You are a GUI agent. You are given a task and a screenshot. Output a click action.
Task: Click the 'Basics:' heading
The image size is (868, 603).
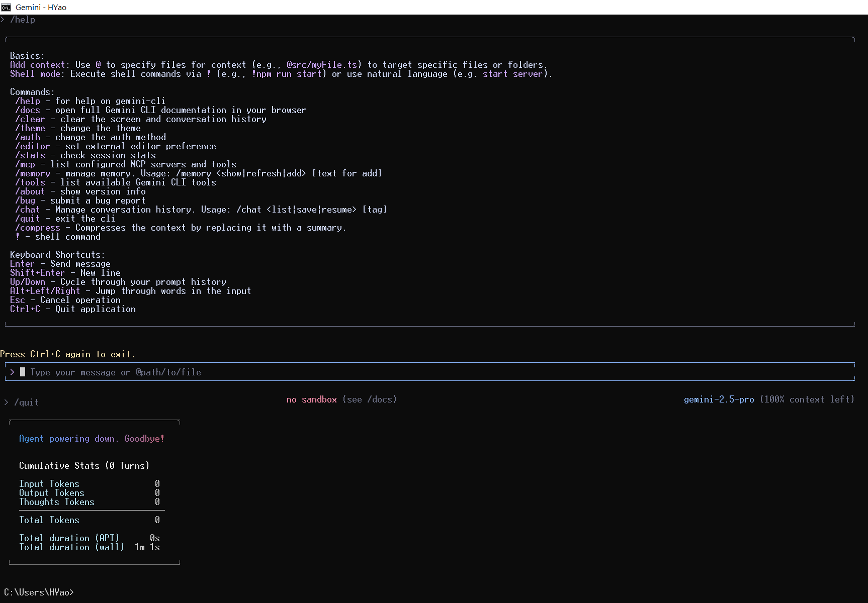click(x=28, y=56)
